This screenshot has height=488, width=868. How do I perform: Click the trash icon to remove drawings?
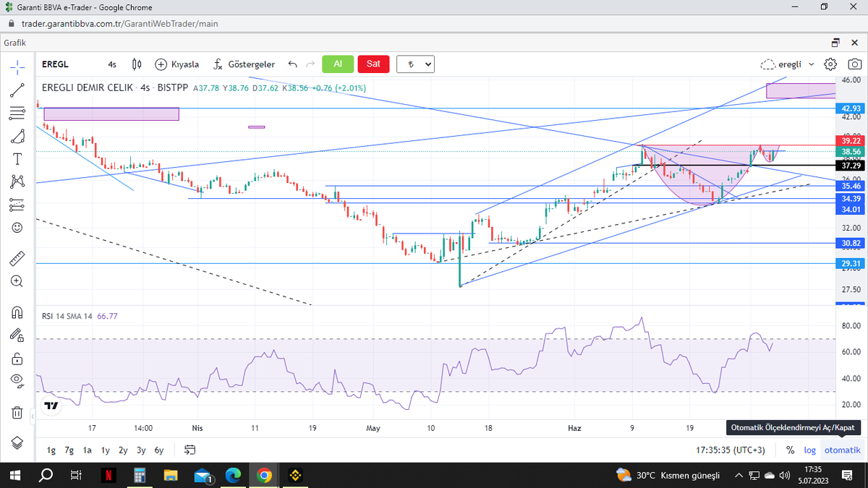pos(17,412)
